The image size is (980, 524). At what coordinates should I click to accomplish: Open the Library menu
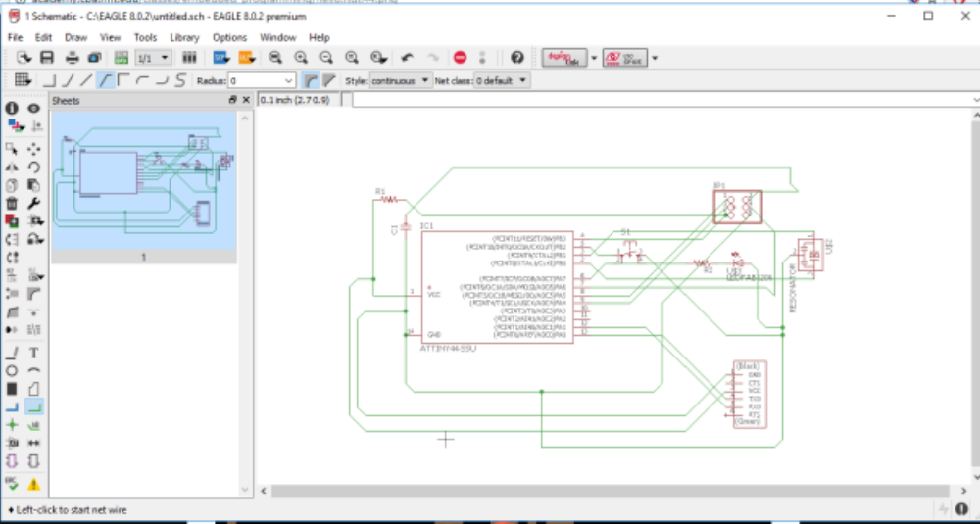(x=184, y=37)
